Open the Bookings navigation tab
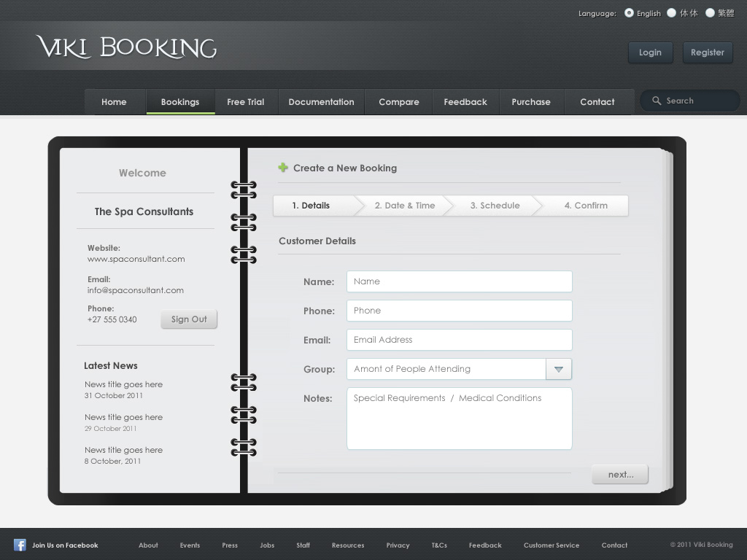The height and width of the screenshot is (560, 747). click(x=180, y=102)
